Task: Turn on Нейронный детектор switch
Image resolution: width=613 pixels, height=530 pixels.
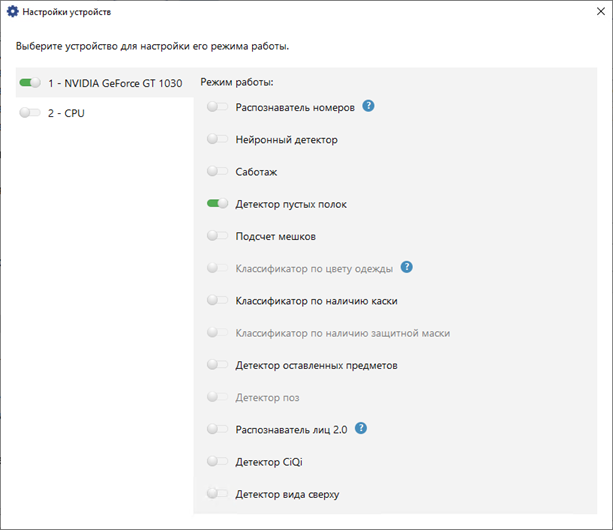Action: (218, 139)
